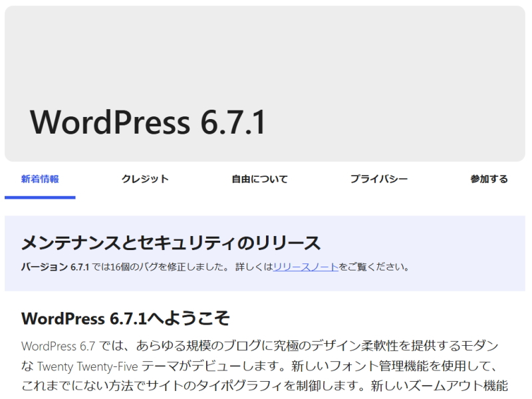Open the 参加する tab

(x=489, y=179)
